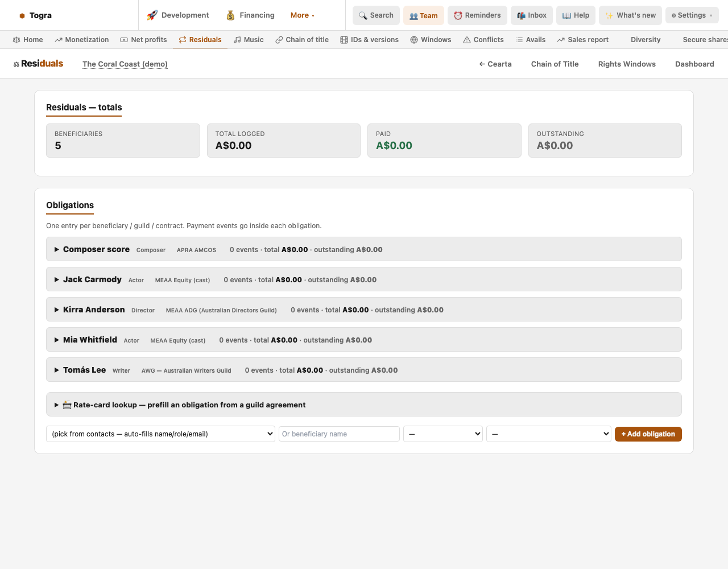Open the Chain of Title header link
Screen dimensions: 728x569
[555, 64]
